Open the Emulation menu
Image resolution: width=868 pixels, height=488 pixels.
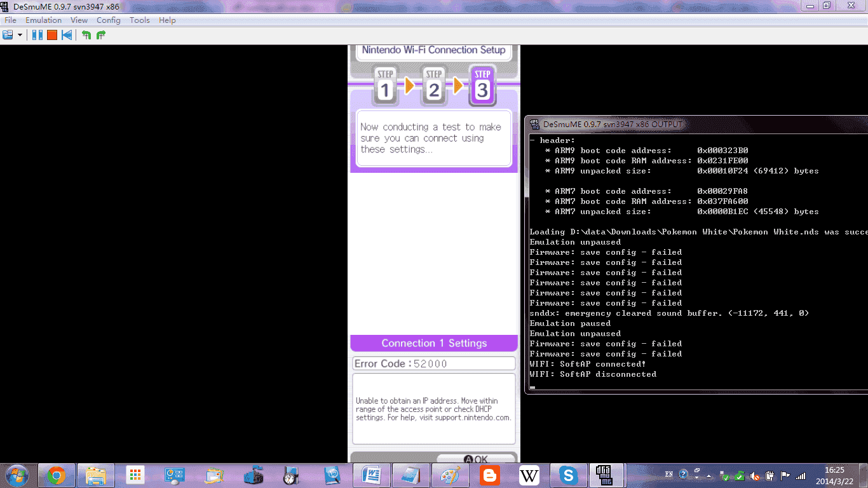44,20
